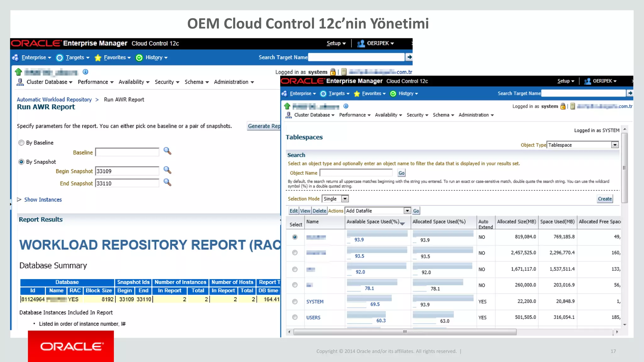644x362 pixels.
Task: Open Performance menu in left window
Action: click(x=96, y=82)
